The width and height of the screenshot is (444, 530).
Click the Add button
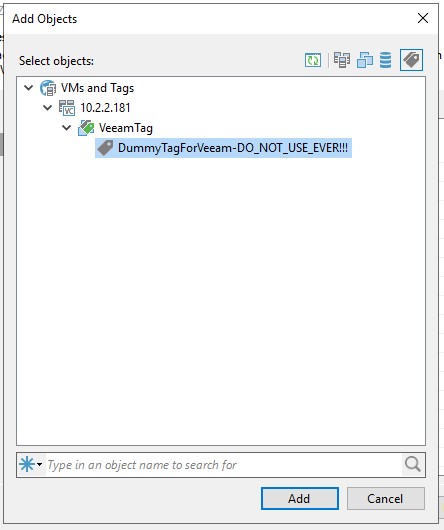[300, 498]
